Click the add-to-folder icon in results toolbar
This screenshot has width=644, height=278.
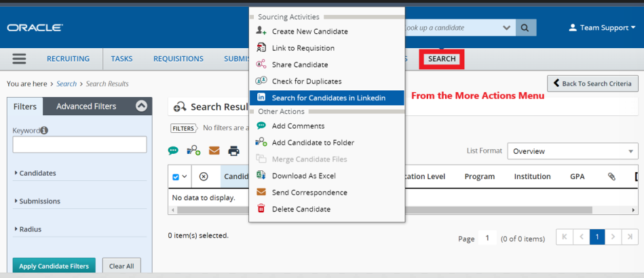(193, 151)
